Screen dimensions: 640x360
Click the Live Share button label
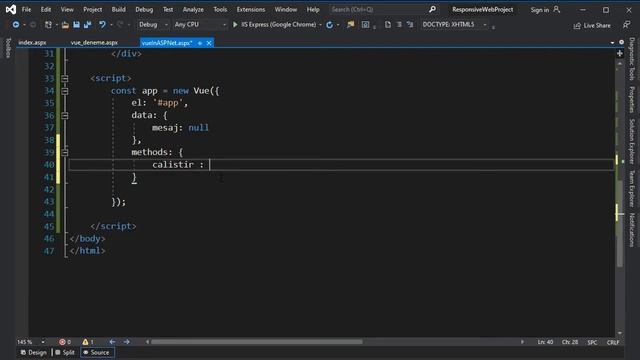(597, 26)
